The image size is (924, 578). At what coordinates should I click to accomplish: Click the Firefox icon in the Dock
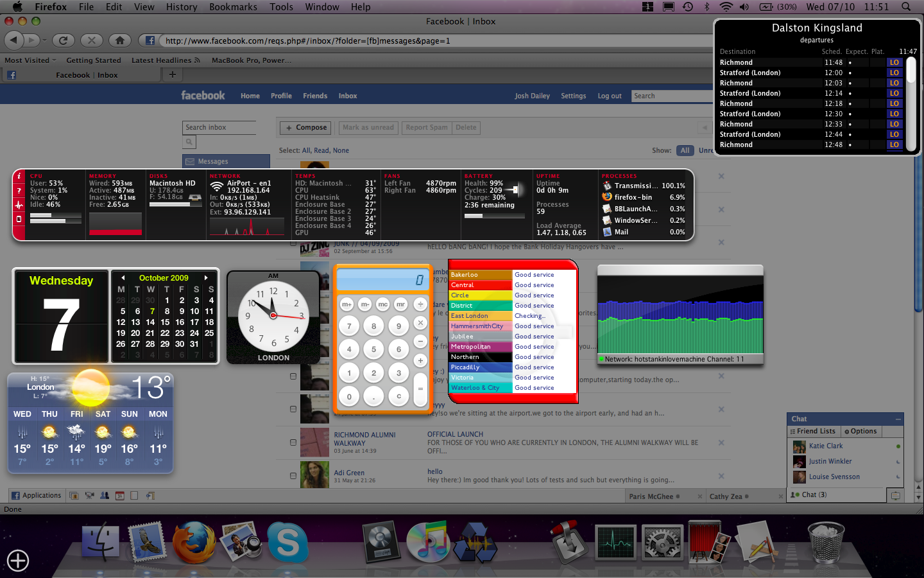click(x=193, y=543)
